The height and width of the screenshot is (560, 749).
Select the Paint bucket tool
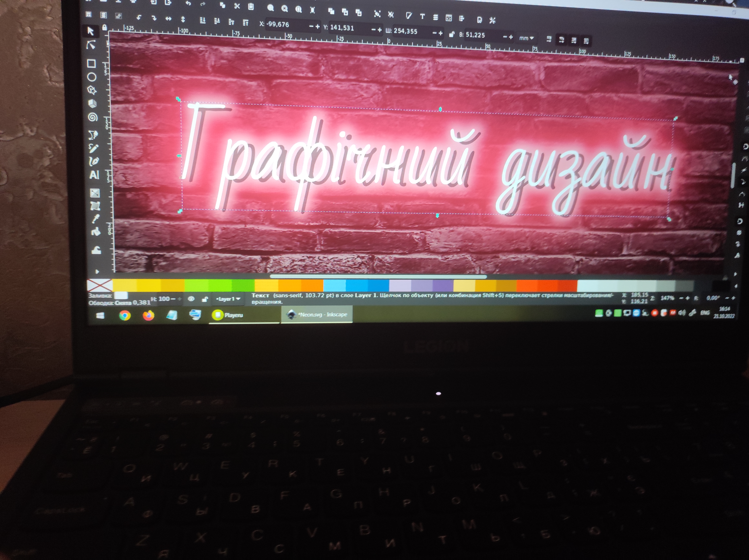pos(96,232)
